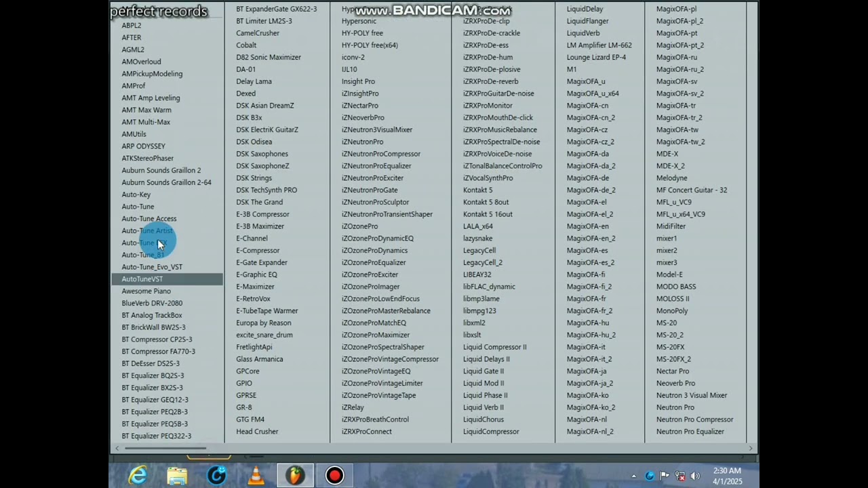
Task: Choose Kontakt 5 16out
Action: point(488,214)
